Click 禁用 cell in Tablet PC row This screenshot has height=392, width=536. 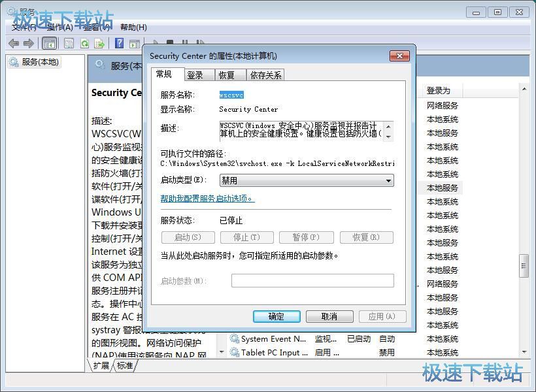387,352
